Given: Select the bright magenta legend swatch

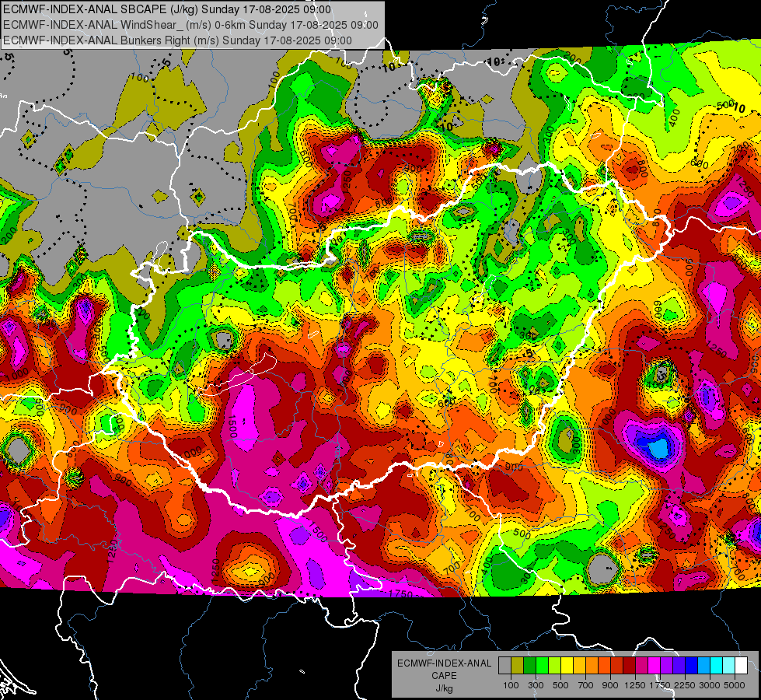Looking at the screenshot, I should click(655, 666).
